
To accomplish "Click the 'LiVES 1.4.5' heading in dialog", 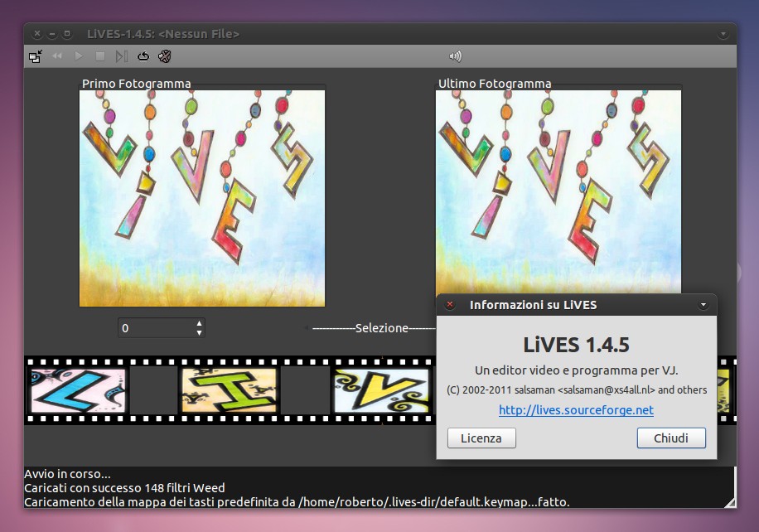I will click(576, 346).
